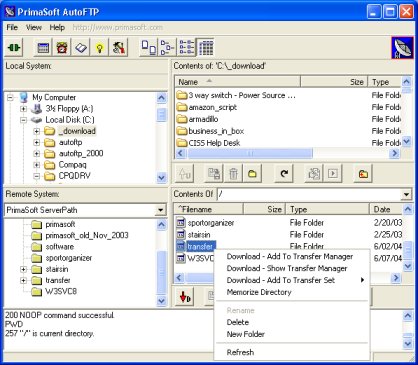Image resolution: width=418 pixels, height=365 pixels.
Task: Collapse the CPQDRV folder node
Action: [37, 176]
